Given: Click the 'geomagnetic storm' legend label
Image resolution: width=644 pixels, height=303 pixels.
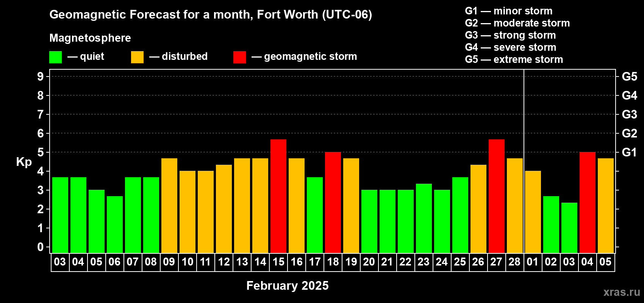Looking at the screenshot, I should [311, 56].
